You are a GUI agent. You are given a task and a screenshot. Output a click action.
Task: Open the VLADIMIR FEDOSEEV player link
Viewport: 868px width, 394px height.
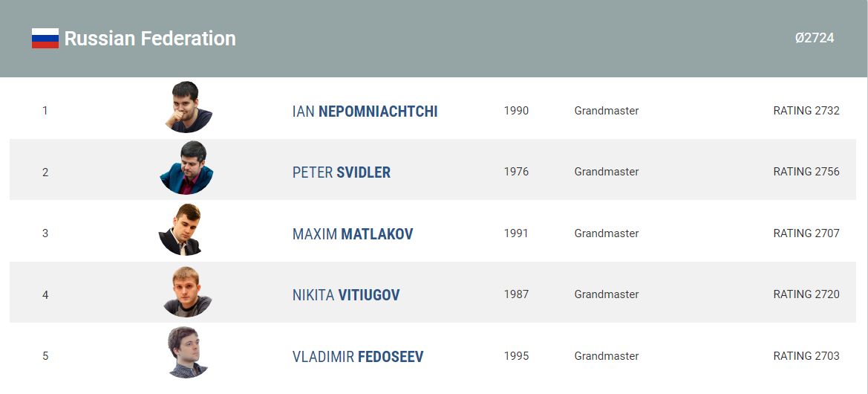(x=358, y=356)
